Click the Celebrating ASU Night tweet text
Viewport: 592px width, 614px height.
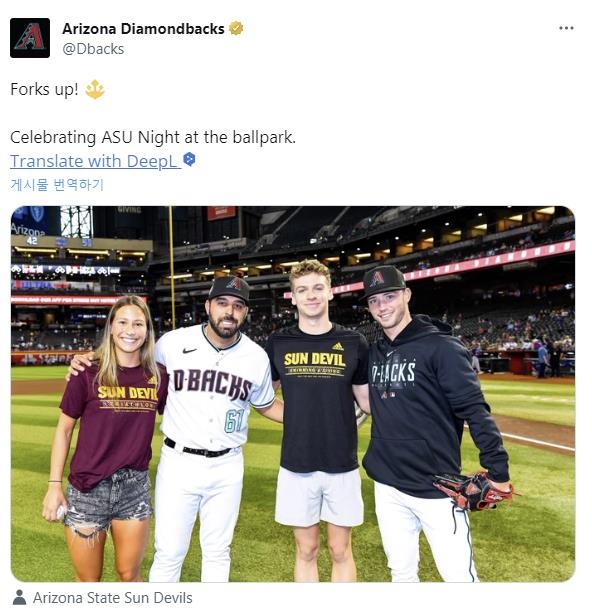pos(153,137)
